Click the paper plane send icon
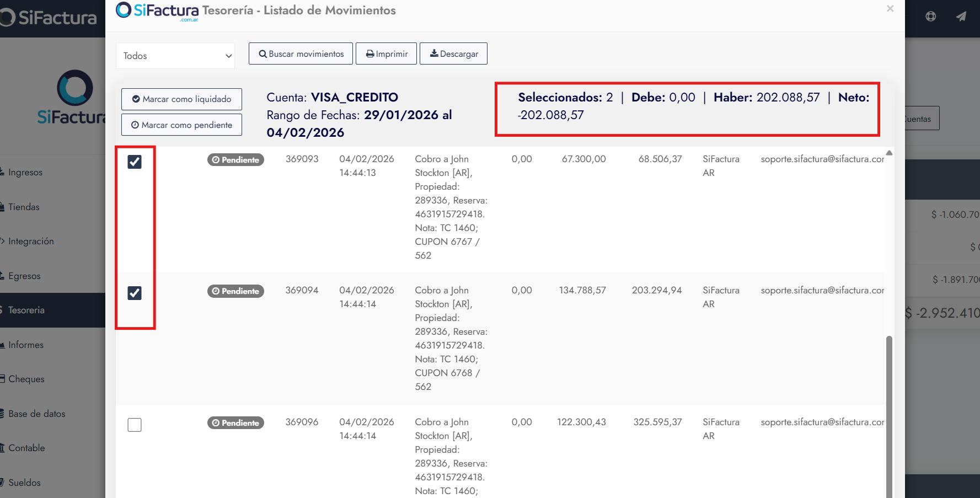Screen dimensions: 980x498 click(961, 17)
